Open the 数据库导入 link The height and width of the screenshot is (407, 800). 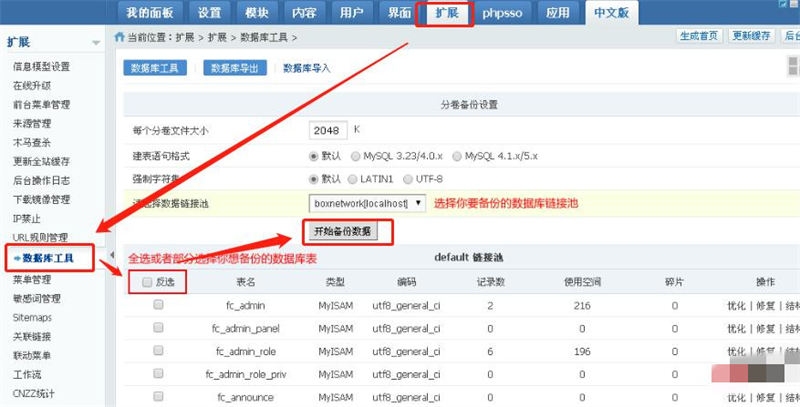pyautogui.click(x=307, y=68)
